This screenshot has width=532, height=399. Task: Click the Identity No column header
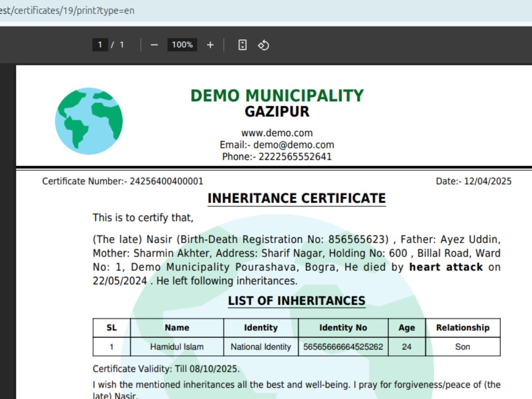tap(343, 328)
